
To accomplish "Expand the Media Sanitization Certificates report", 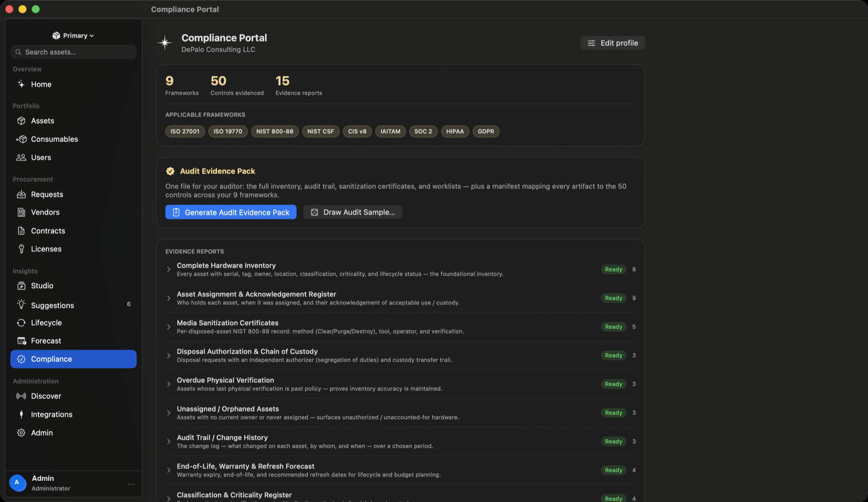I will 168,327.
